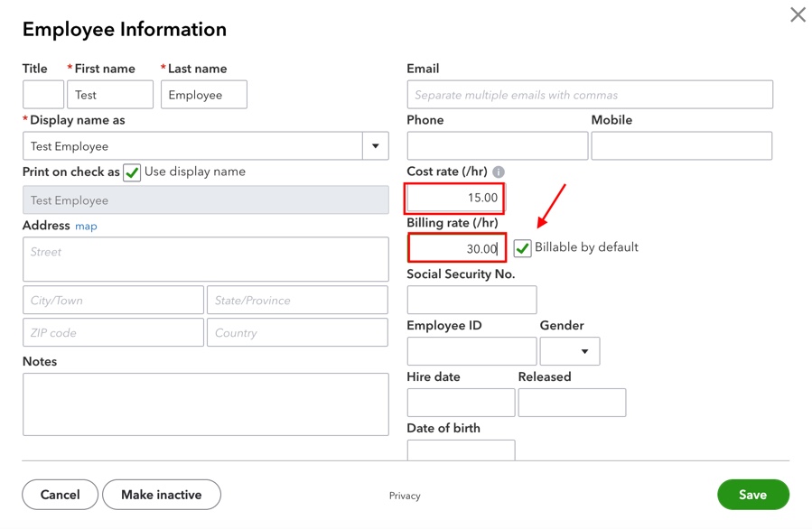
Task: Open the Gender dropdown
Action: (570, 351)
